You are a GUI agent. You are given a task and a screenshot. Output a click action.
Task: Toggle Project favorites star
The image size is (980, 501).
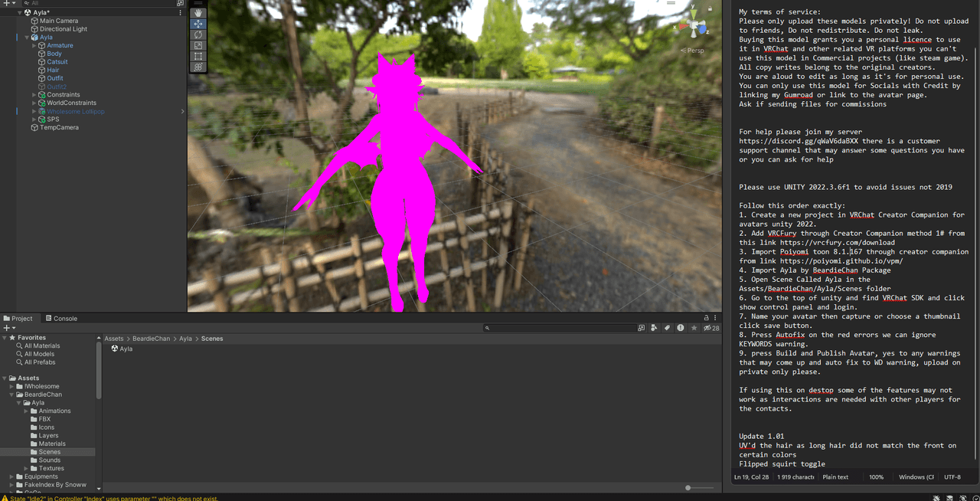694,328
